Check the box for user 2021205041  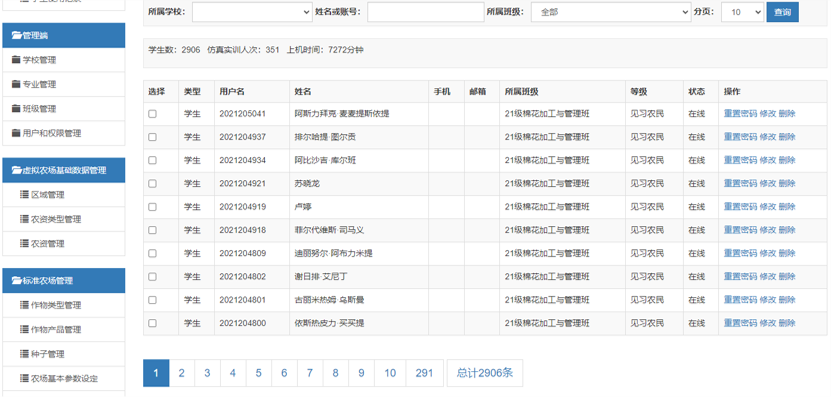pos(153,114)
